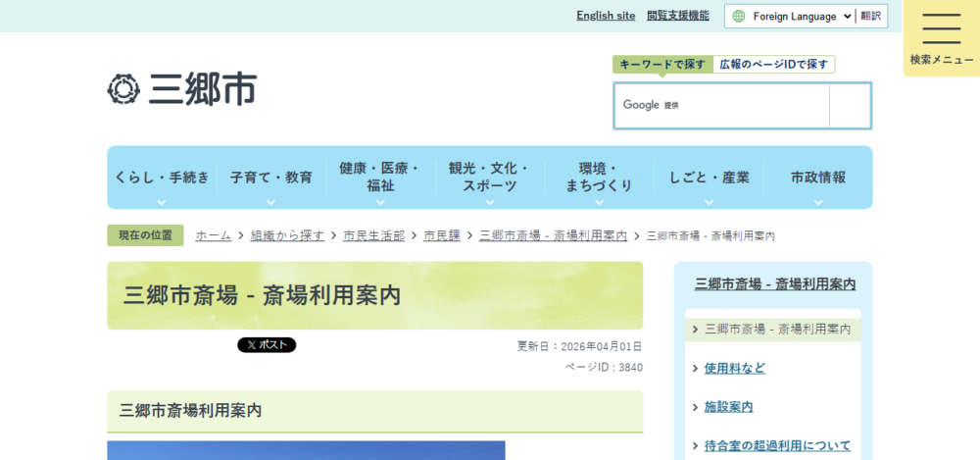Select the キーワードで探す tab
Viewport: 980px width, 460px height.
662,65
